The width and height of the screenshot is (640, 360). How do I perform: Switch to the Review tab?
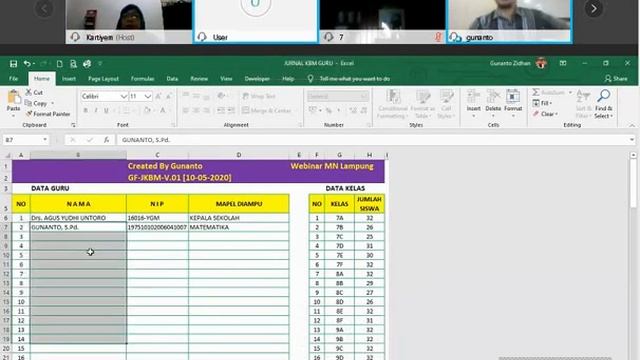199,78
